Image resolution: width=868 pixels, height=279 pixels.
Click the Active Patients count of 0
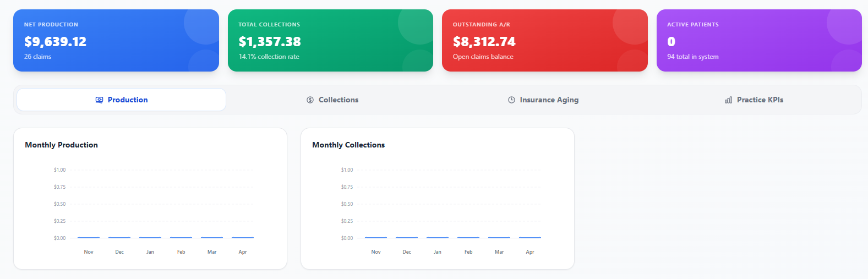671,42
